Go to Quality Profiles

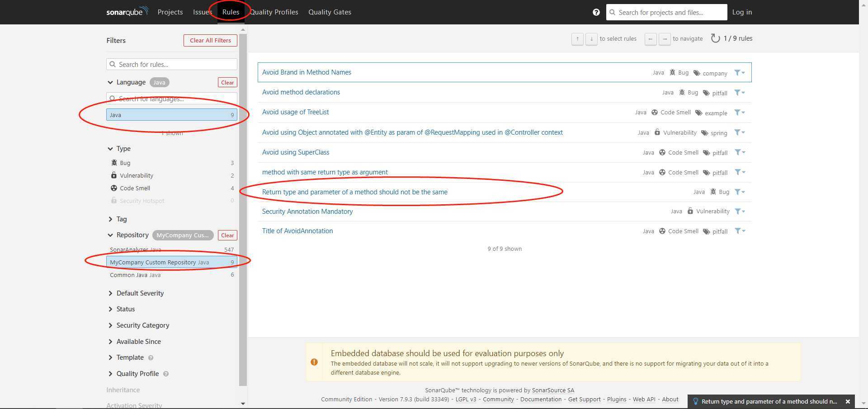coord(274,12)
